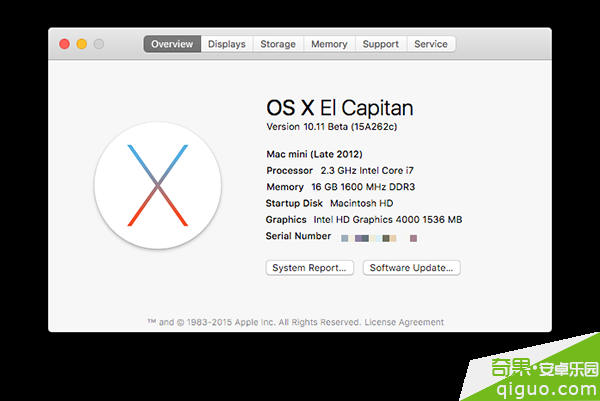
Task: Select the Memory tab
Action: coord(329,44)
